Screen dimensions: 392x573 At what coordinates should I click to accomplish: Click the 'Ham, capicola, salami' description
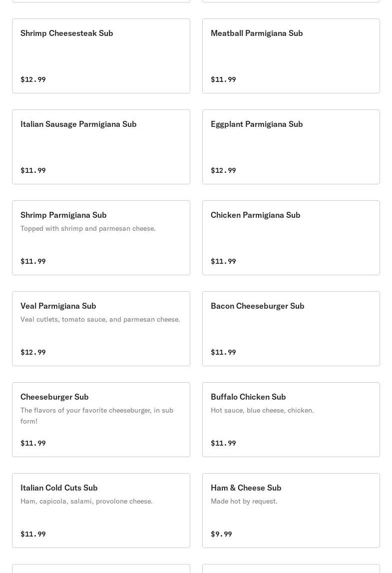(86, 501)
